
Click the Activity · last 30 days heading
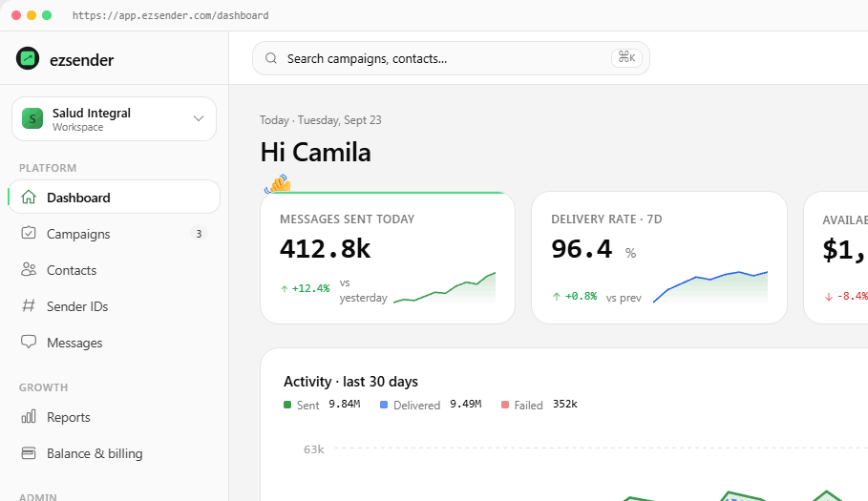[350, 382]
